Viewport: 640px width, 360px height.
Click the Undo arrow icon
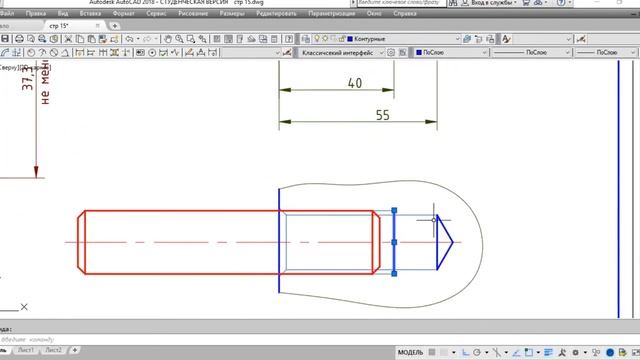129,39
